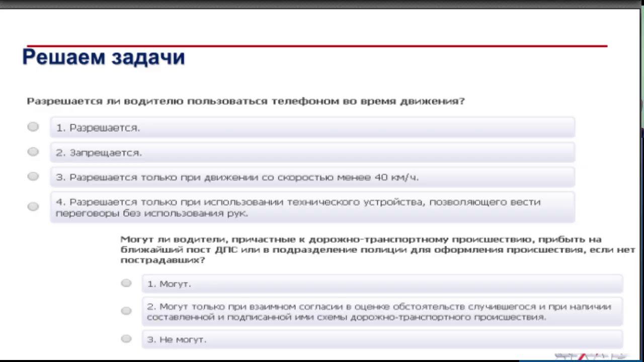The height and width of the screenshot is (362, 644).
Task: Click the dark bar at top of window
Action: (x=322, y=4)
